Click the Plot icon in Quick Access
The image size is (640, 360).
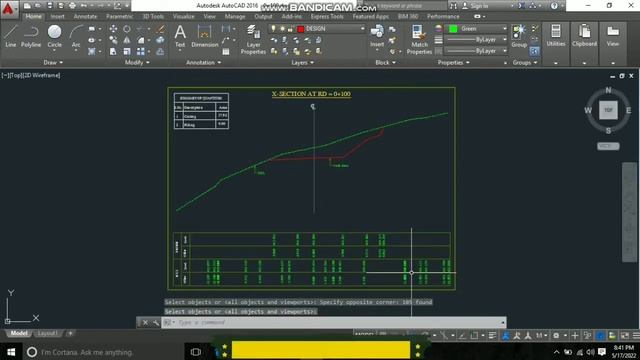72,6
